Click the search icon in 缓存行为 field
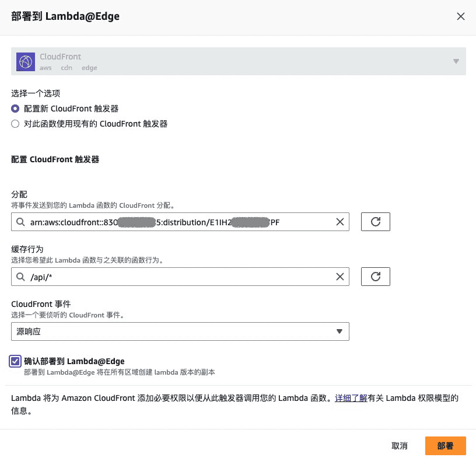Screen dimensions: 476x461 (20, 277)
